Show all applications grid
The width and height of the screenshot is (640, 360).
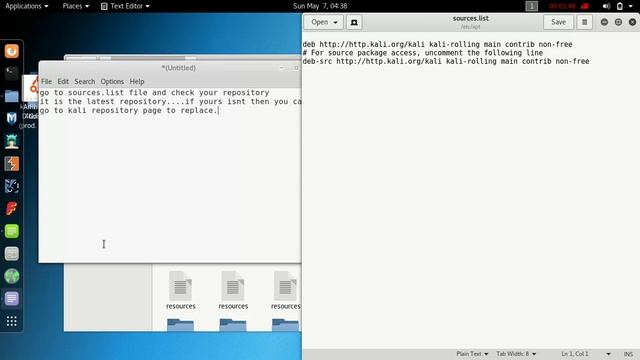tap(11, 321)
